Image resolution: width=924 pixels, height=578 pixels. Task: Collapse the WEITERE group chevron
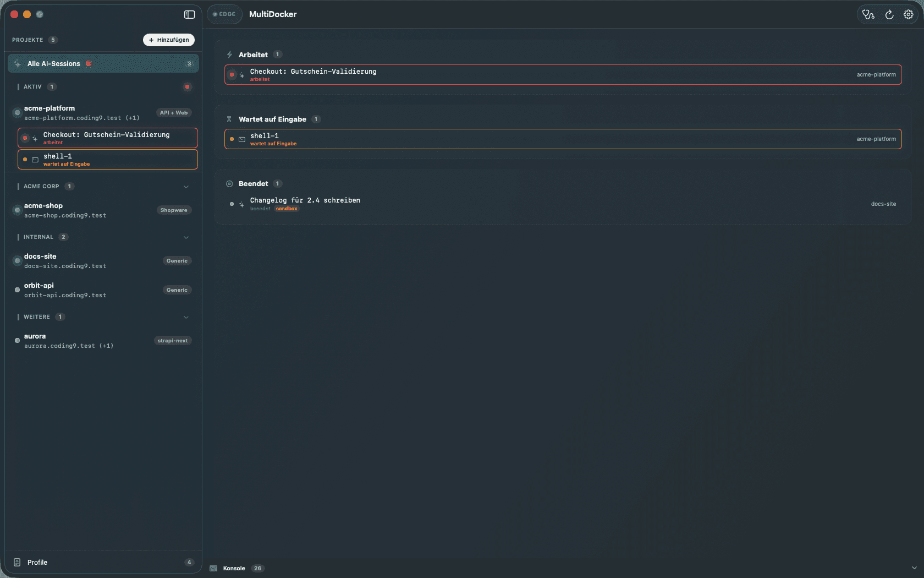click(186, 317)
